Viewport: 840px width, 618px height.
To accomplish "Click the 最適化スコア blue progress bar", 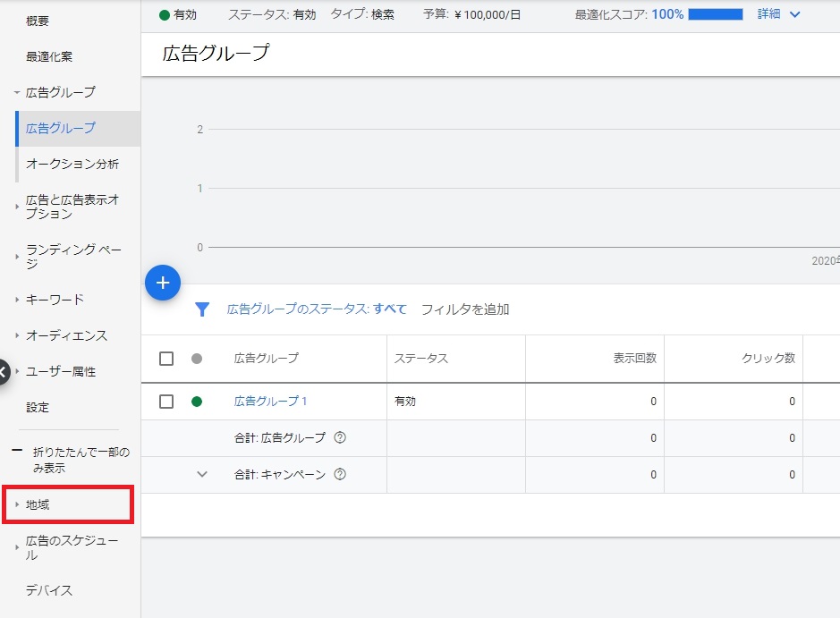I will point(716,14).
